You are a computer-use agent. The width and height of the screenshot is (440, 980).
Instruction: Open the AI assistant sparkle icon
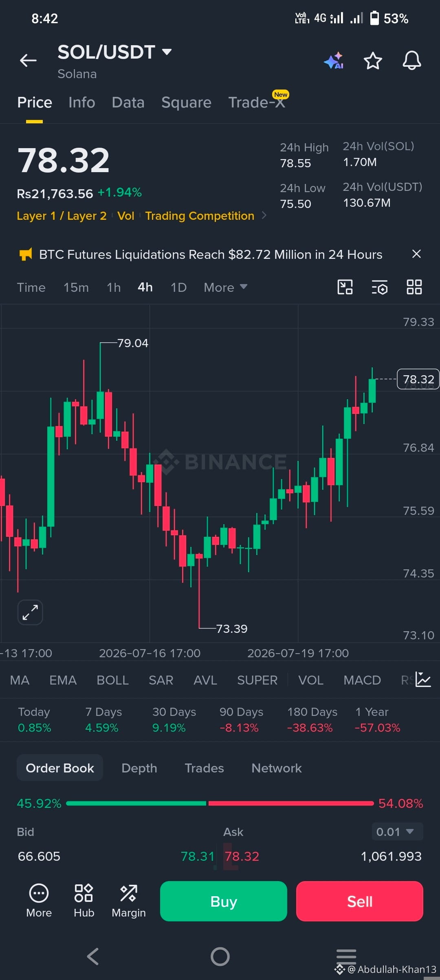click(x=334, y=61)
